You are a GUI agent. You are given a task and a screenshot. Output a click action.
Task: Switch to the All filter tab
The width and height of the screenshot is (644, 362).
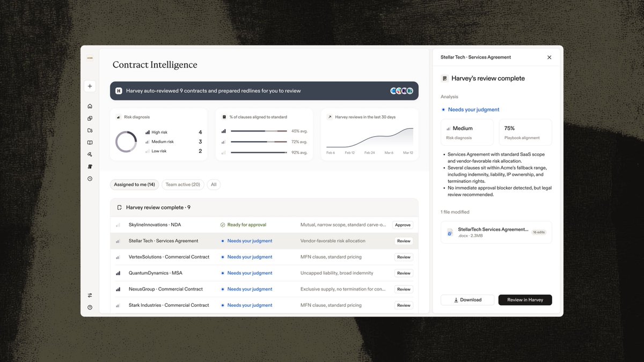(214, 184)
